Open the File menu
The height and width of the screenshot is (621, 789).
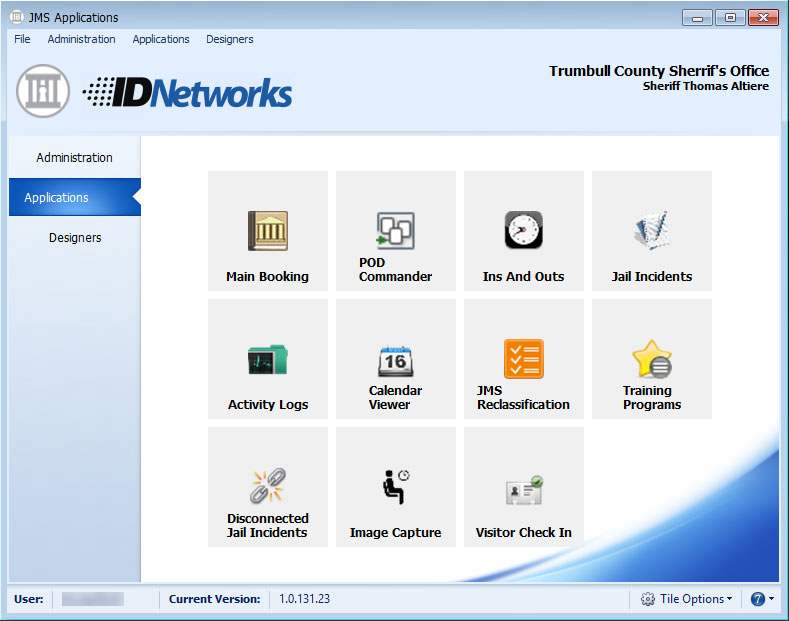tap(22, 39)
